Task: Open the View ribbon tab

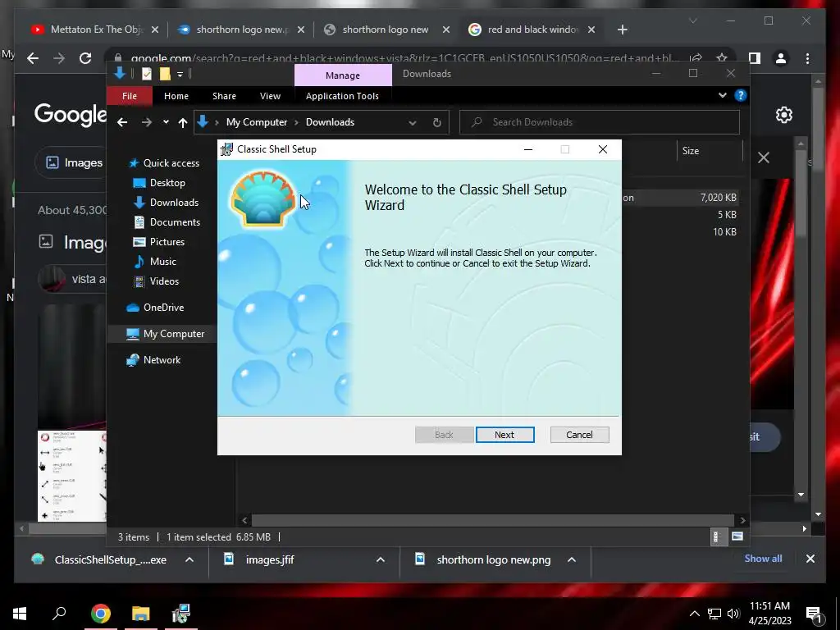Action: click(270, 96)
